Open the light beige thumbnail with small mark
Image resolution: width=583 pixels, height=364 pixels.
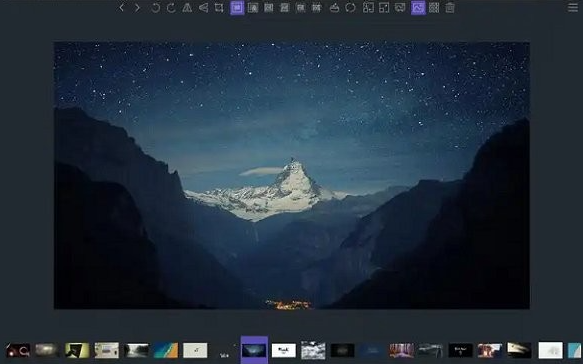tap(195, 350)
